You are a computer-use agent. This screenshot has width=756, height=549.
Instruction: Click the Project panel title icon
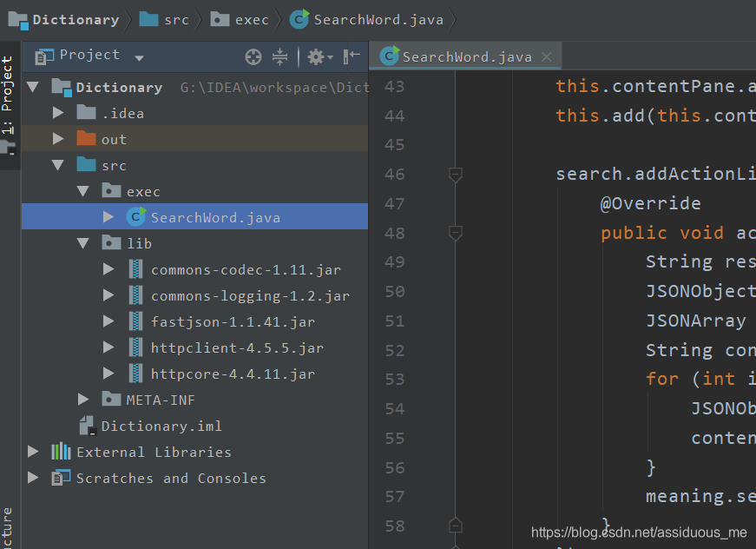tap(44, 57)
